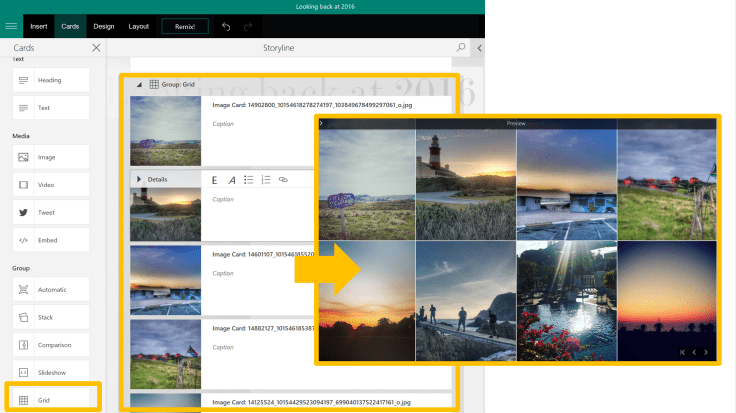Insert a bulleted list

tap(249, 179)
